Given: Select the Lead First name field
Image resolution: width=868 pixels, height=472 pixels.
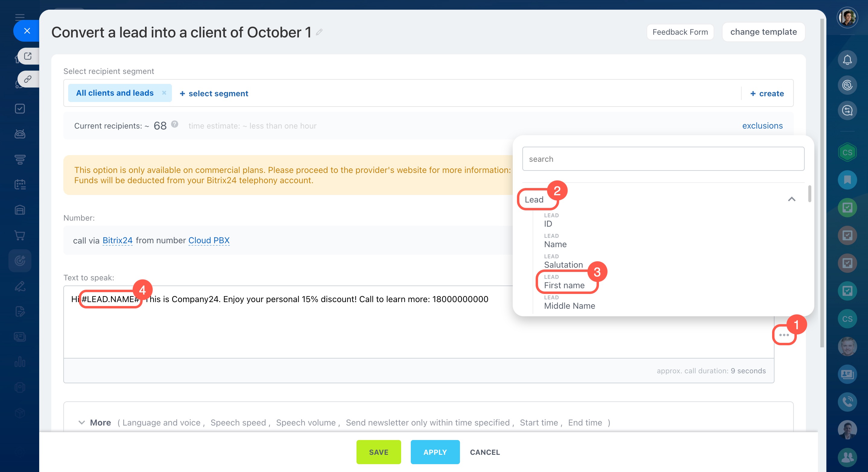Looking at the screenshot, I should coord(564,285).
